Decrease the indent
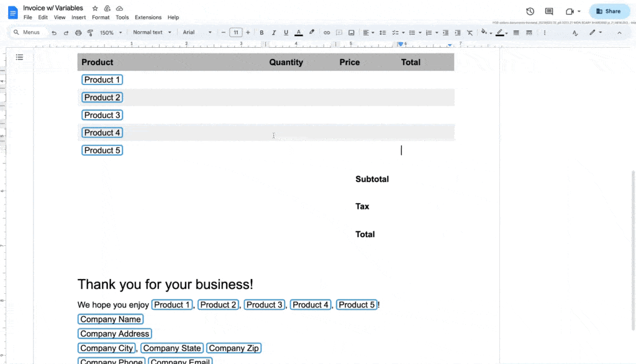The image size is (636, 364). 445,33
